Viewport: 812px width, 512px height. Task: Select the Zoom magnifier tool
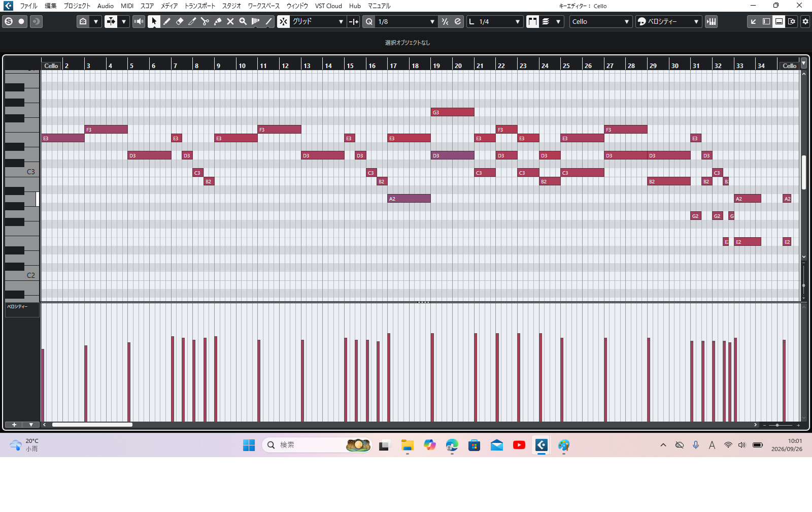coord(243,21)
